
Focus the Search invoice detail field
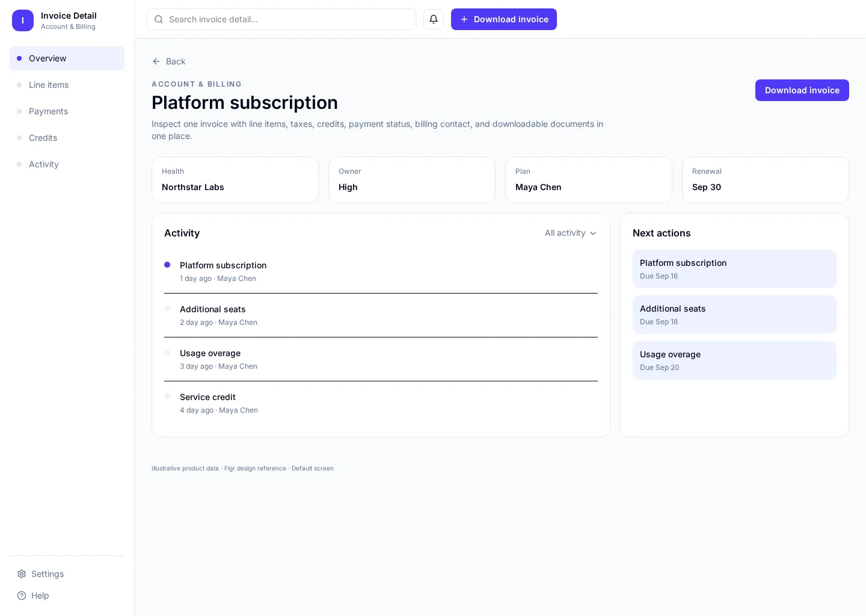pyautogui.click(x=281, y=19)
